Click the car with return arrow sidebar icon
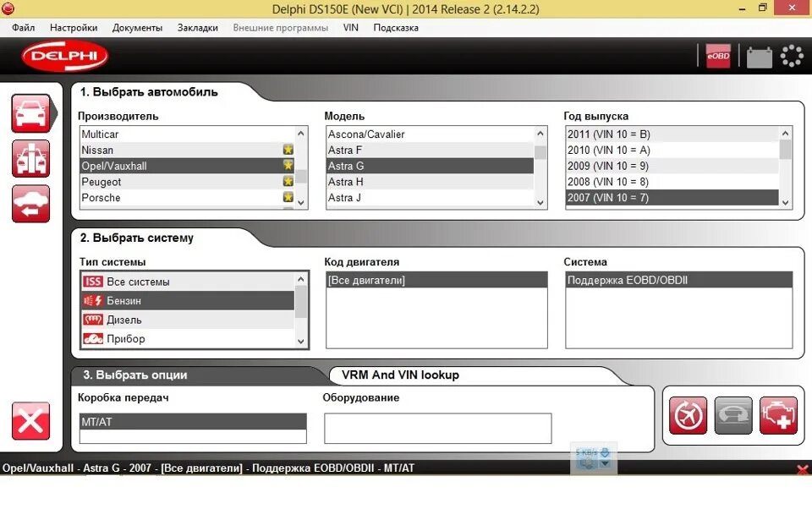The width and height of the screenshot is (812, 509). tap(31, 204)
